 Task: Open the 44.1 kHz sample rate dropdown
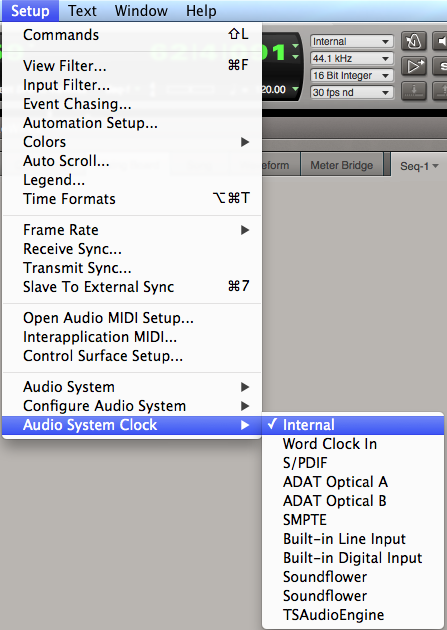(x=352, y=59)
